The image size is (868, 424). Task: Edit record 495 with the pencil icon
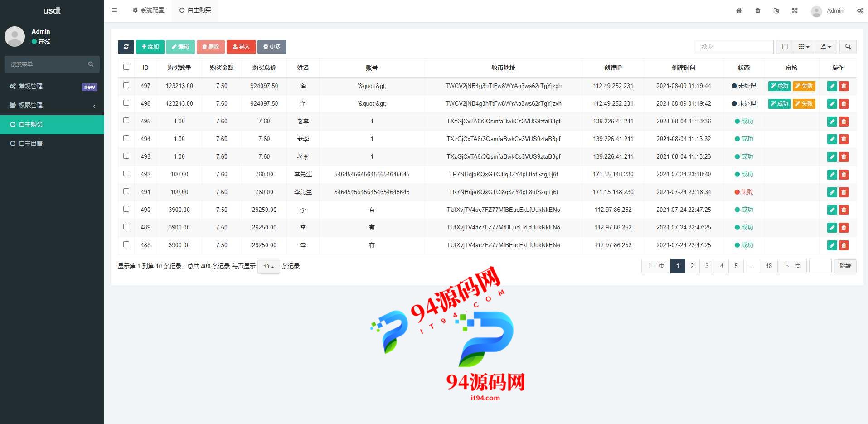(x=832, y=122)
